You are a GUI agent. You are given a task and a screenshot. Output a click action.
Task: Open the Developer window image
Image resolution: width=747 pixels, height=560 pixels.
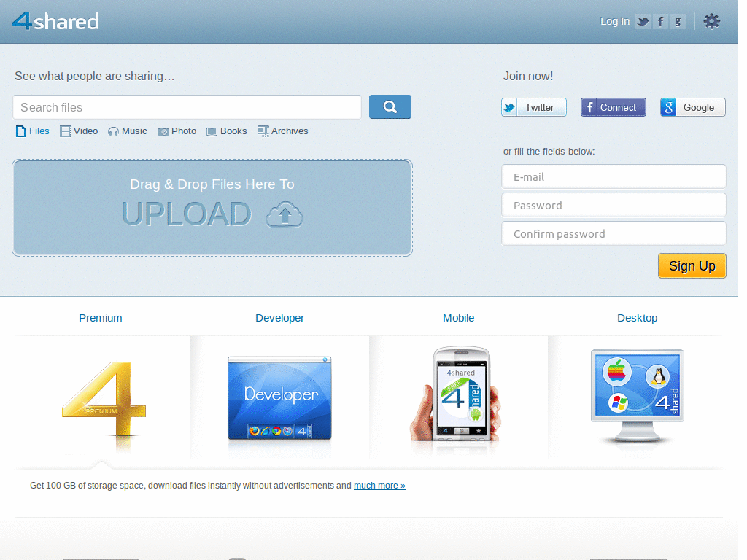click(x=279, y=398)
